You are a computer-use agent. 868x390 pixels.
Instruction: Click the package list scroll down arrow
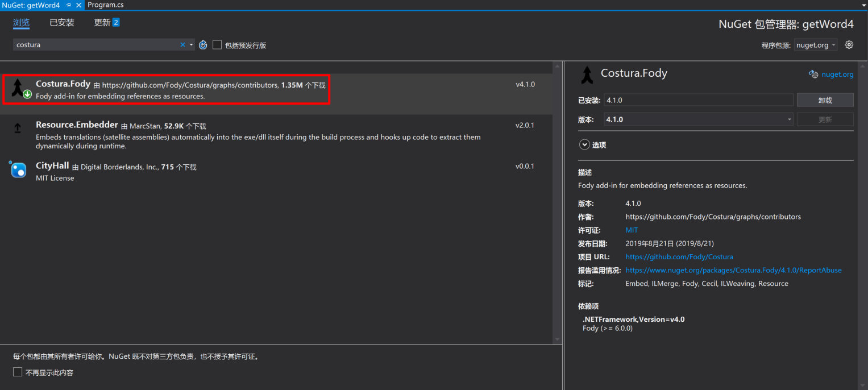[x=556, y=339]
